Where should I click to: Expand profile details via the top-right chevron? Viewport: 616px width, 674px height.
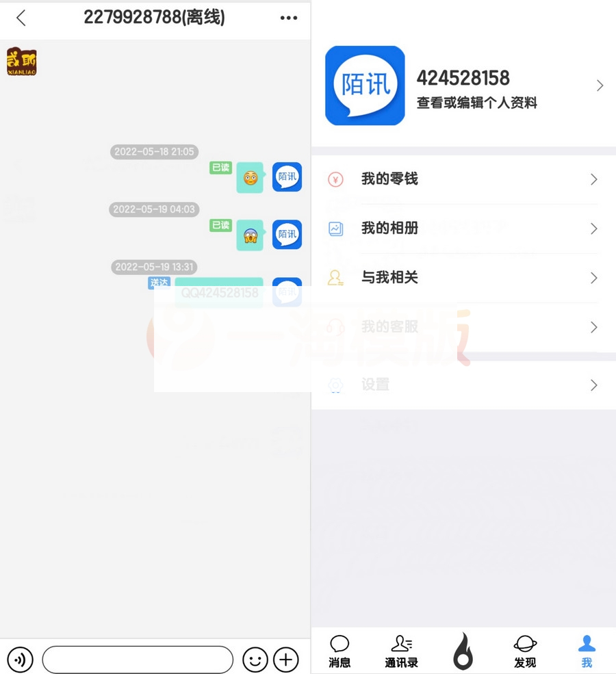(x=600, y=85)
